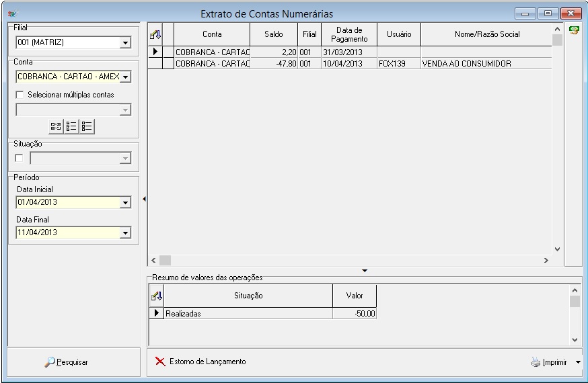Image resolution: width=588 pixels, height=383 pixels.
Task: Open the Data Inicial date picker
Action: pyautogui.click(x=124, y=203)
